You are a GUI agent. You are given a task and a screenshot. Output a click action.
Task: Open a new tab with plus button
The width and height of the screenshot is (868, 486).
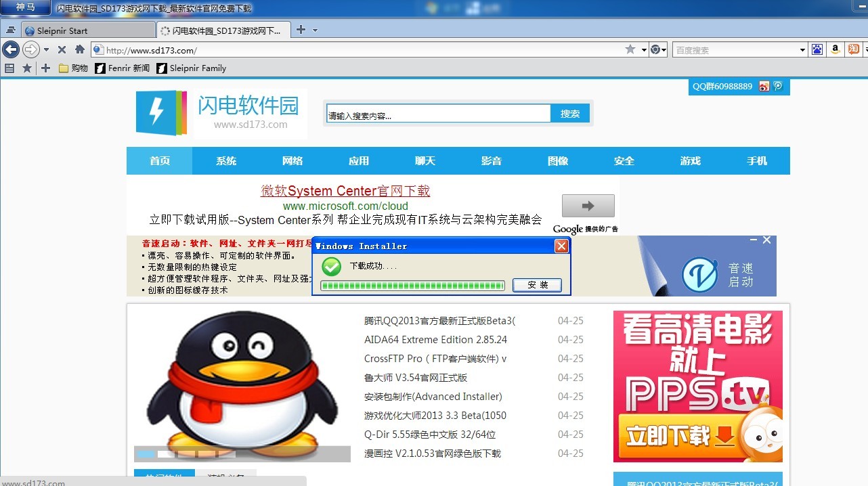click(x=301, y=30)
